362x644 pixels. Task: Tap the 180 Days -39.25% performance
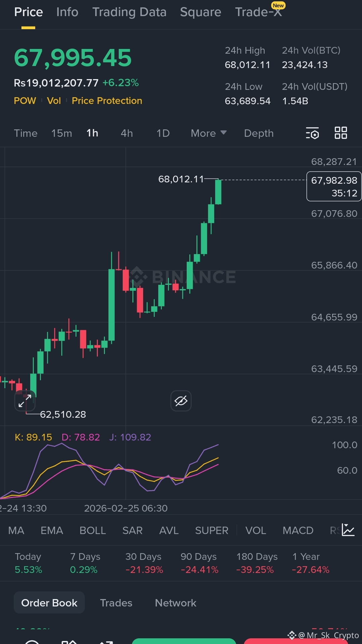click(257, 563)
